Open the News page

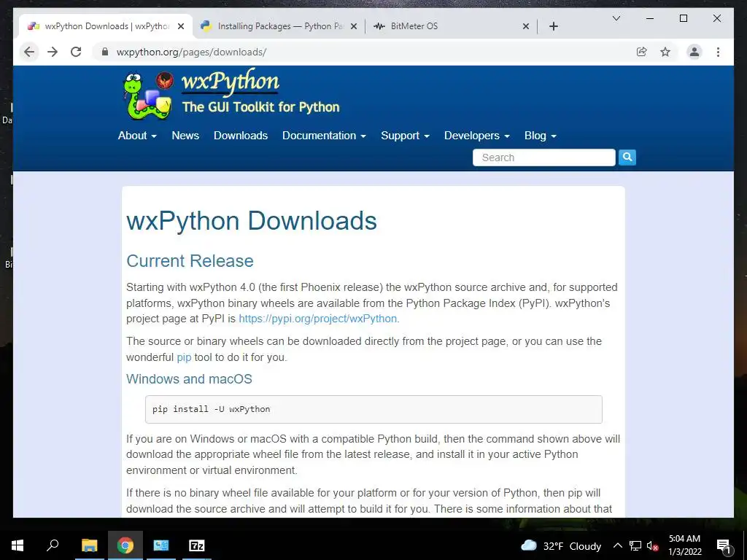click(185, 136)
